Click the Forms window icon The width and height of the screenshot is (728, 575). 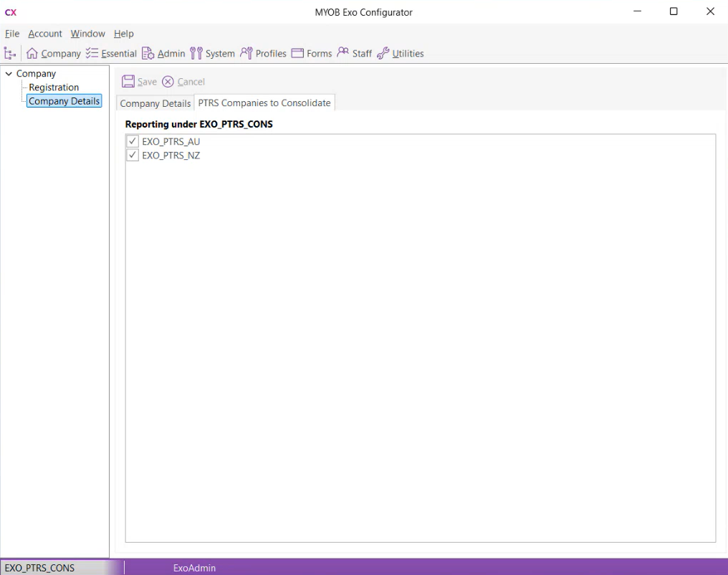(x=297, y=53)
